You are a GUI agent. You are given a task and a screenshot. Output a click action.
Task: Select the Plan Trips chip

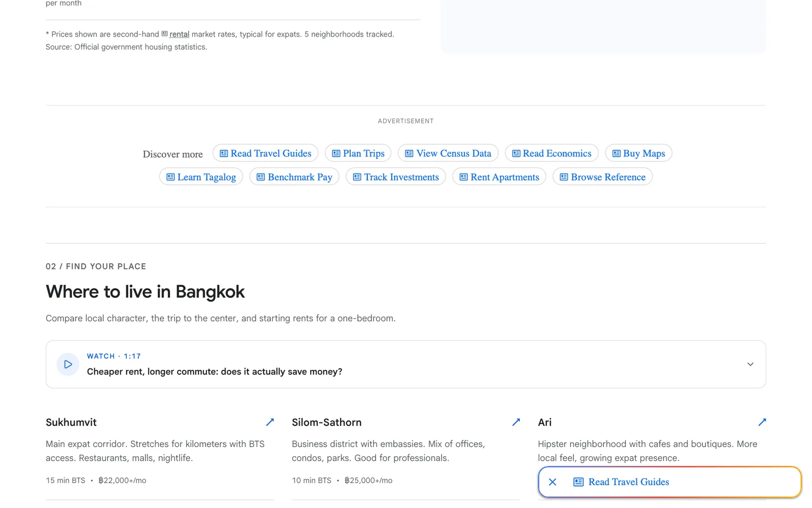click(358, 153)
